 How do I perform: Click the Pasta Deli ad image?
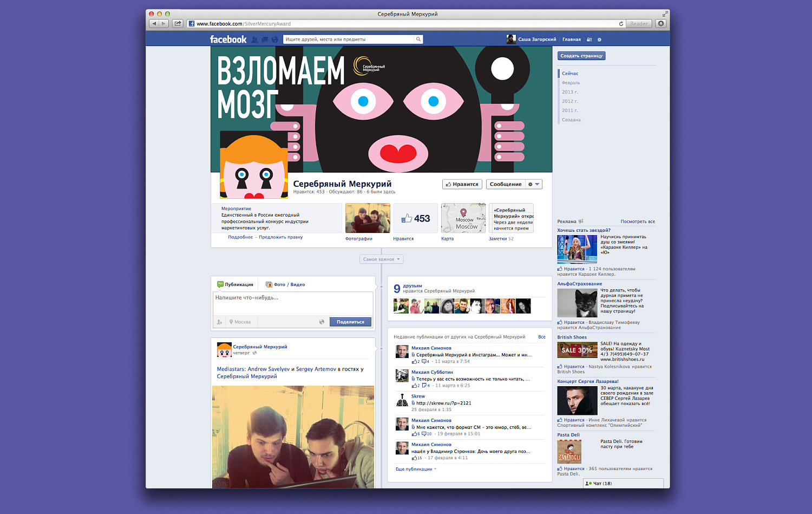point(569,452)
